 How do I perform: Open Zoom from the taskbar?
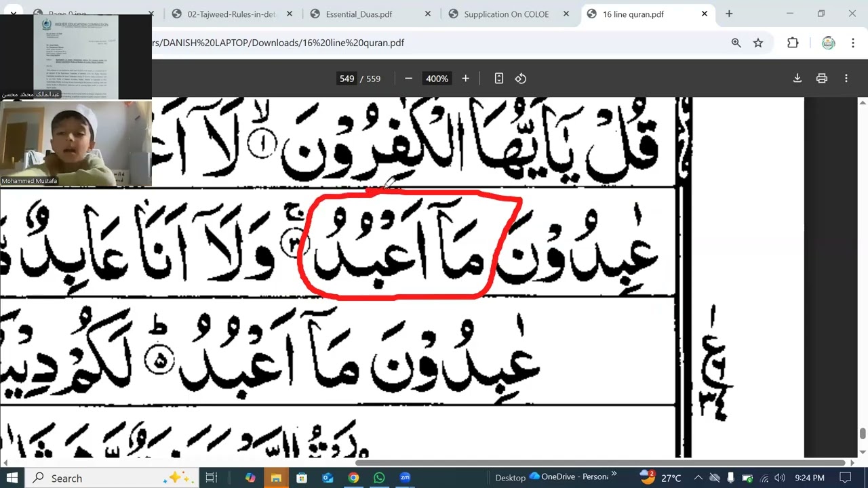pyautogui.click(x=405, y=478)
